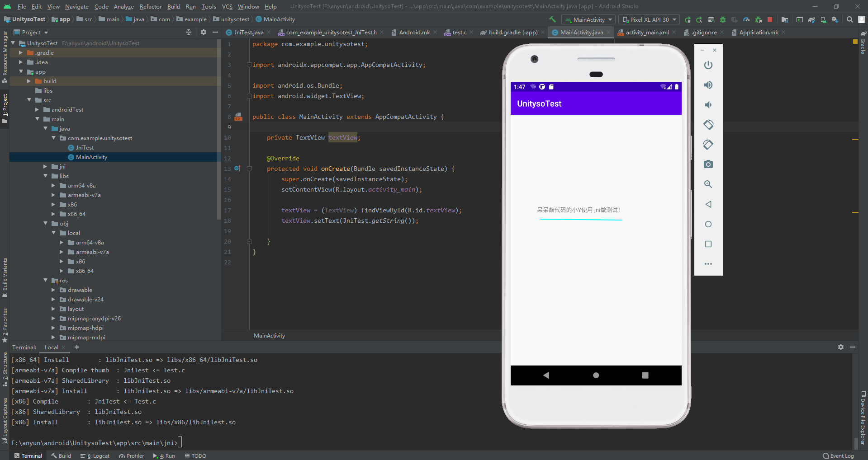Viewport: 868px width, 460px height.
Task: Collapse all in Project panel icon
Action: point(189,32)
